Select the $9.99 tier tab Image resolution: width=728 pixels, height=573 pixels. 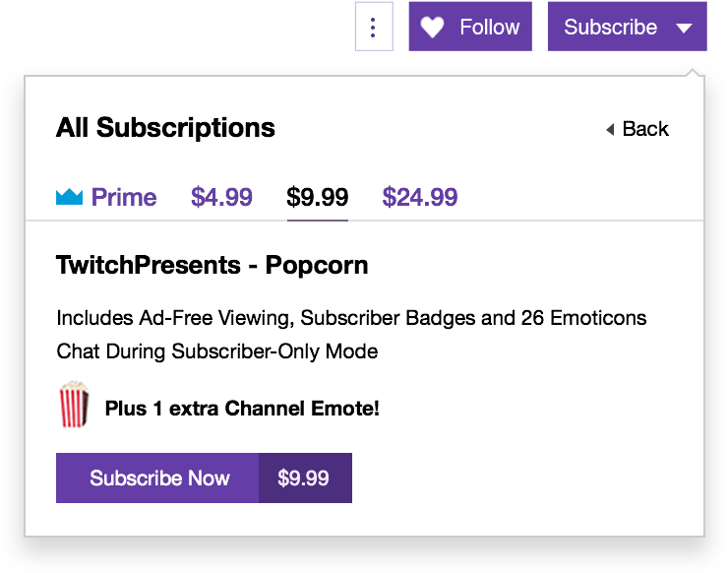tap(317, 197)
